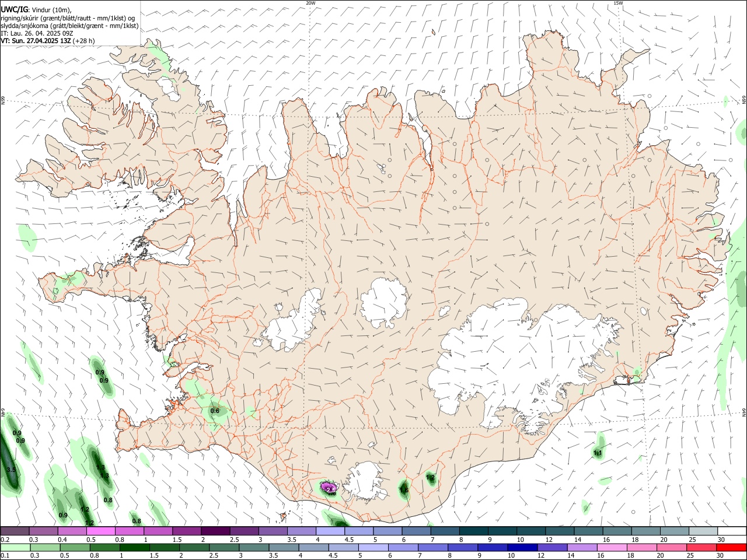Screen dimensions: 747x560
Task: Click the pale grey 25–30 swatch in upper legend row
Action: 703,531
